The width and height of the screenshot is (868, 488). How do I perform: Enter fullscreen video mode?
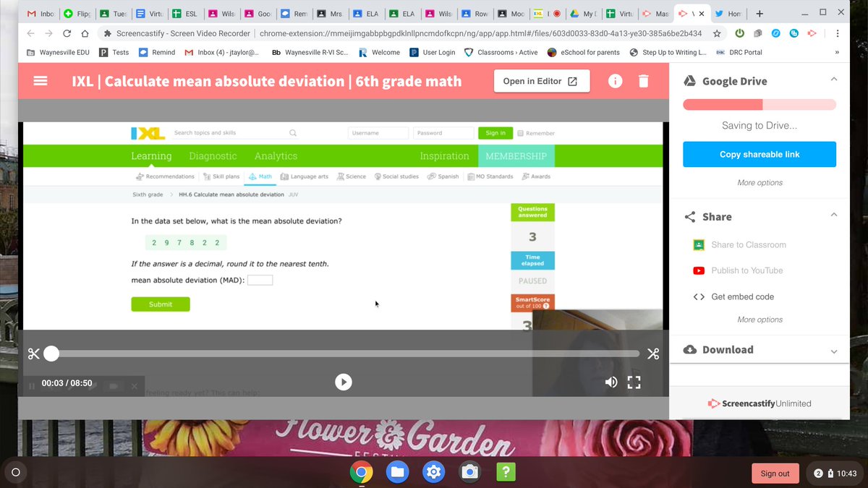(x=634, y=382)
